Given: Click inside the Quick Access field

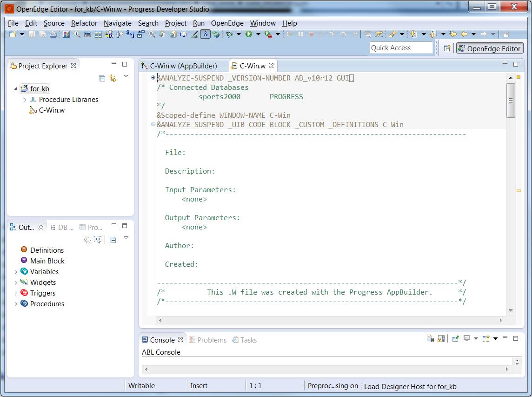Looking at the screenshot, I should [x=401, y=47].
